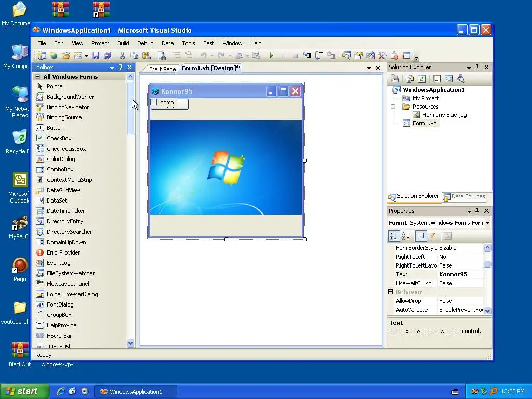Screen dimensions: 532x399
Task: Open the Properties object selector dropdown
Action: [x=487, y=223]
